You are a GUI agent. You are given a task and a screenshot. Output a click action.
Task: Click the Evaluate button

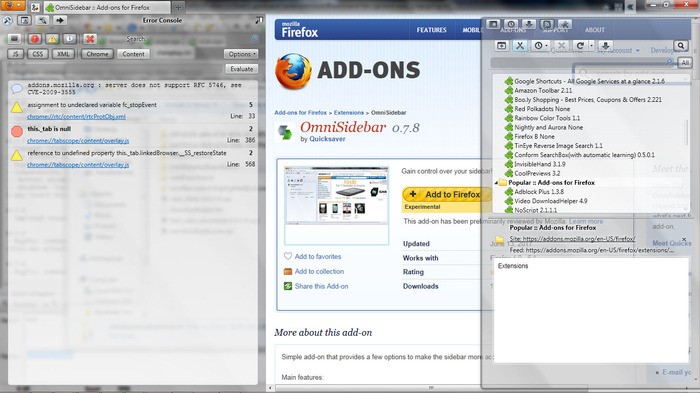click(242, 69)
